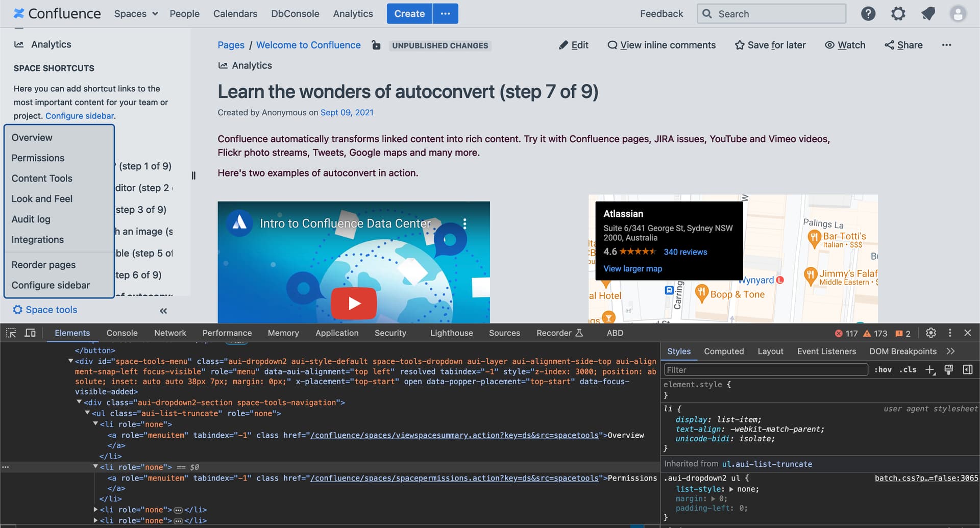Screen dimensions: 980x528
Task: Show more Styles pane tabs
Action: pyautogui.click(x=950, y=351)
